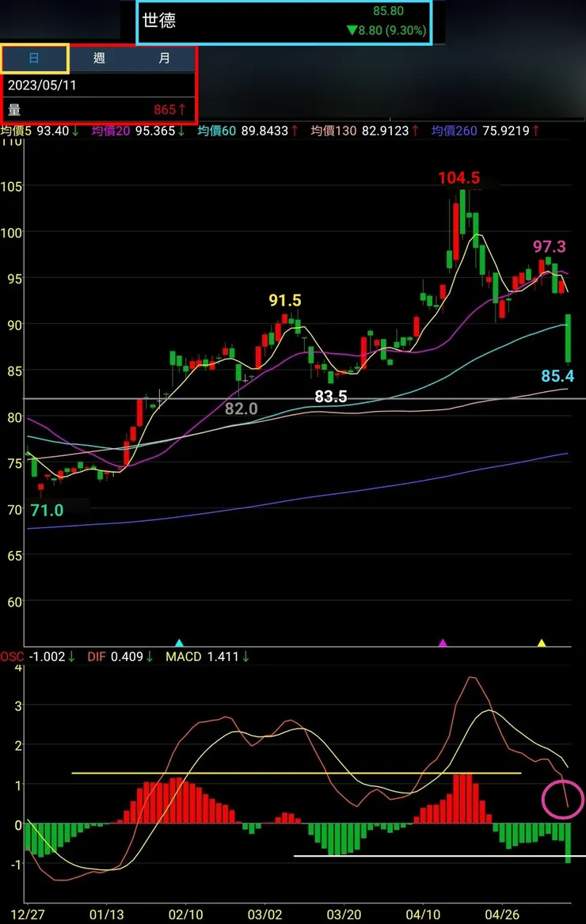The width and height of the screenshot is (586, 924).
Task: Click the last green MACD histogram bar
Action: click(x=569, y=843)
